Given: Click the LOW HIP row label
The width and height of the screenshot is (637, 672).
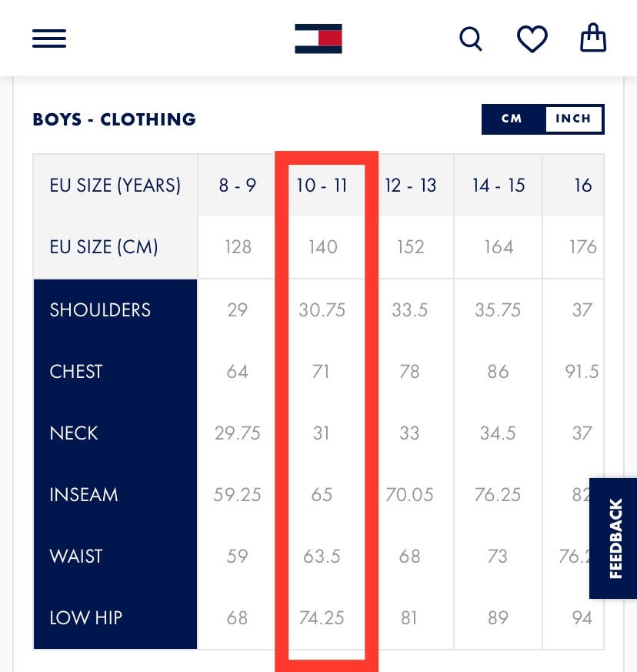Looking at the screenshot, I should pyautogui.click(x=86, y=618).
